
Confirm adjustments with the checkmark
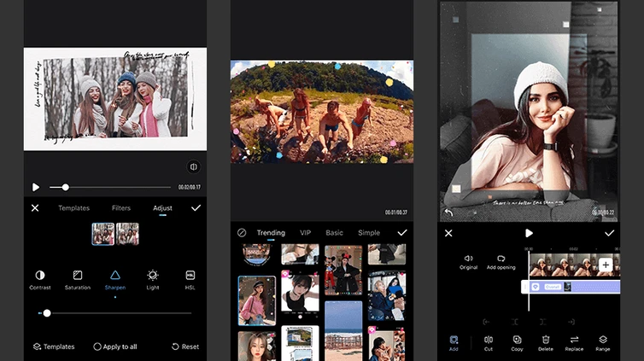(x=196, y=208)
